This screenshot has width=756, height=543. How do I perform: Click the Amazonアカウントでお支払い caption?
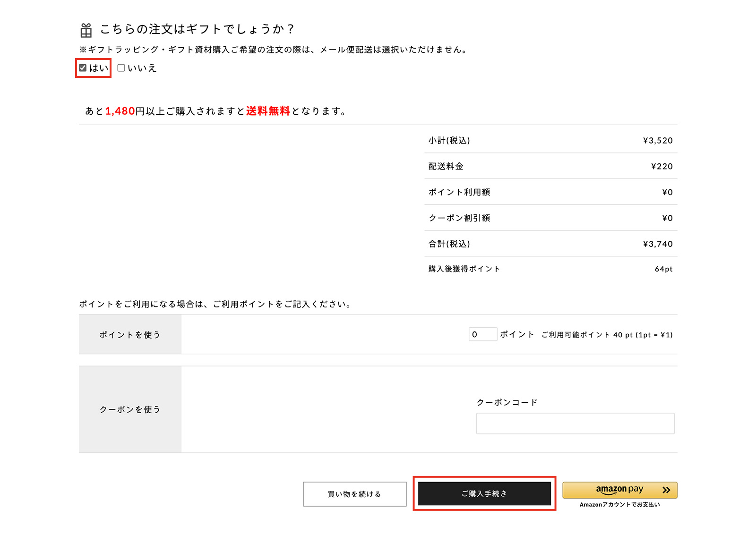pos(619,505)
